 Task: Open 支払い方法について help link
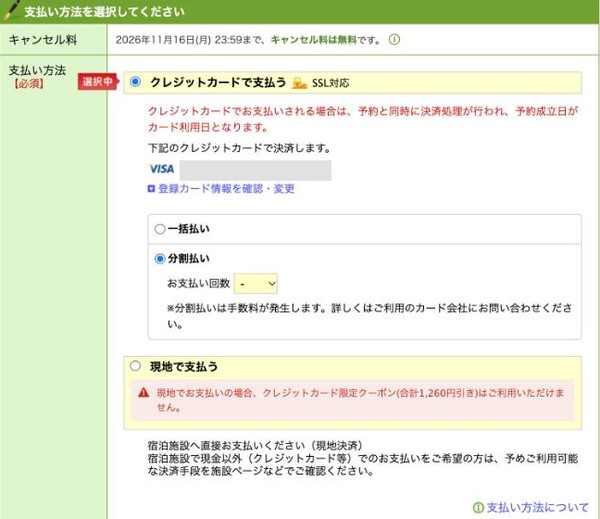537,508
